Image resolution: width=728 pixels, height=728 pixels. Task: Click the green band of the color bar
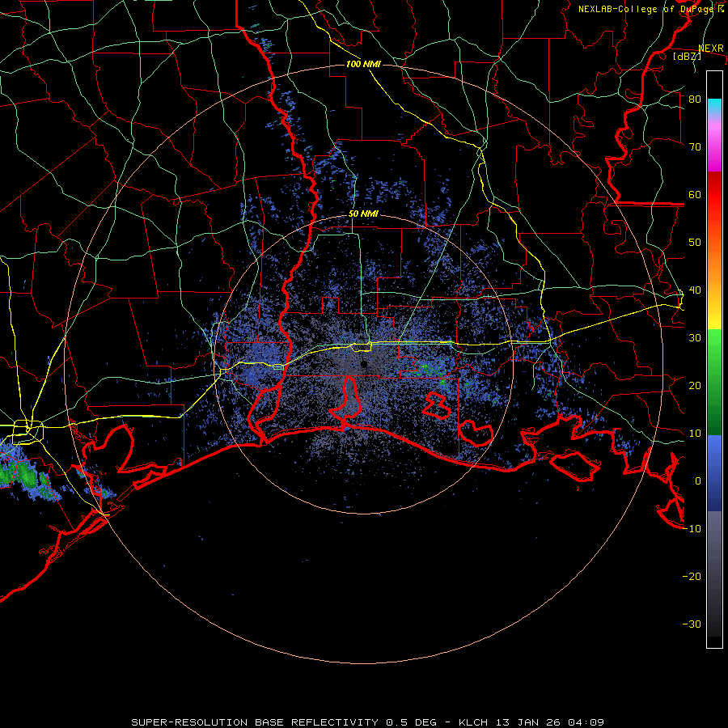click(x=714, y=382)
